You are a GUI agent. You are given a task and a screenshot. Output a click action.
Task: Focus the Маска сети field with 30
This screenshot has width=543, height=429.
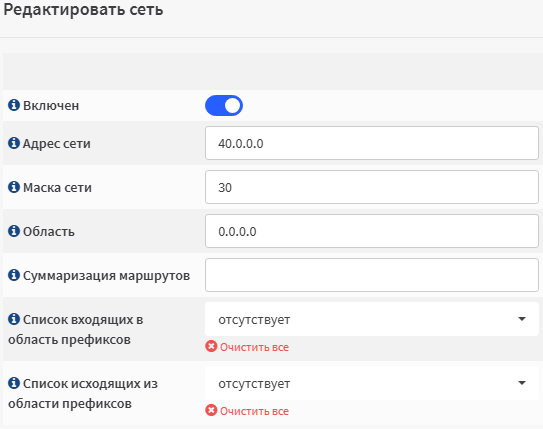pos(372,187)
